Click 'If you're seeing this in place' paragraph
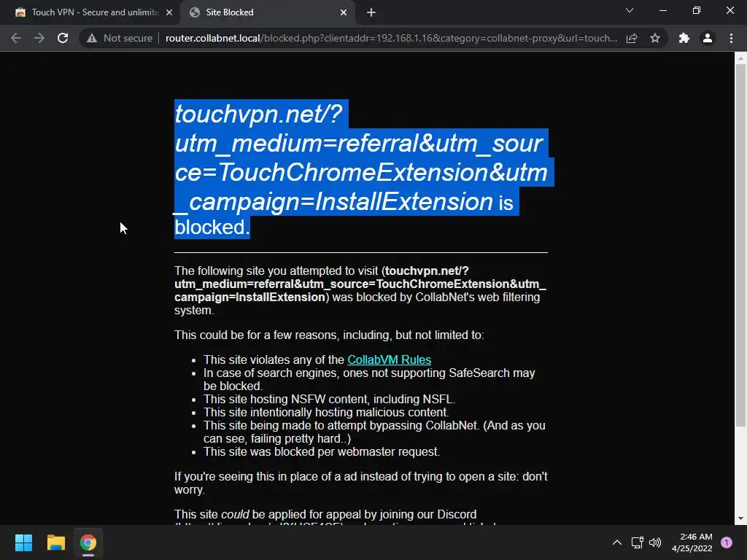Viewport: 747px width, 560px height. pos(360,483)
